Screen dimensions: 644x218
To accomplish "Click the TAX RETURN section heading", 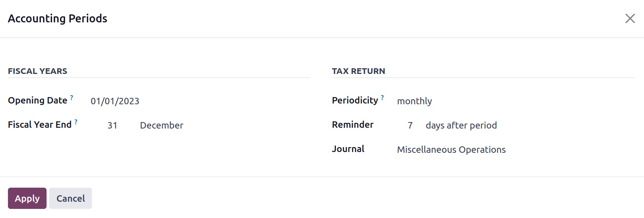I will (358, 71).
